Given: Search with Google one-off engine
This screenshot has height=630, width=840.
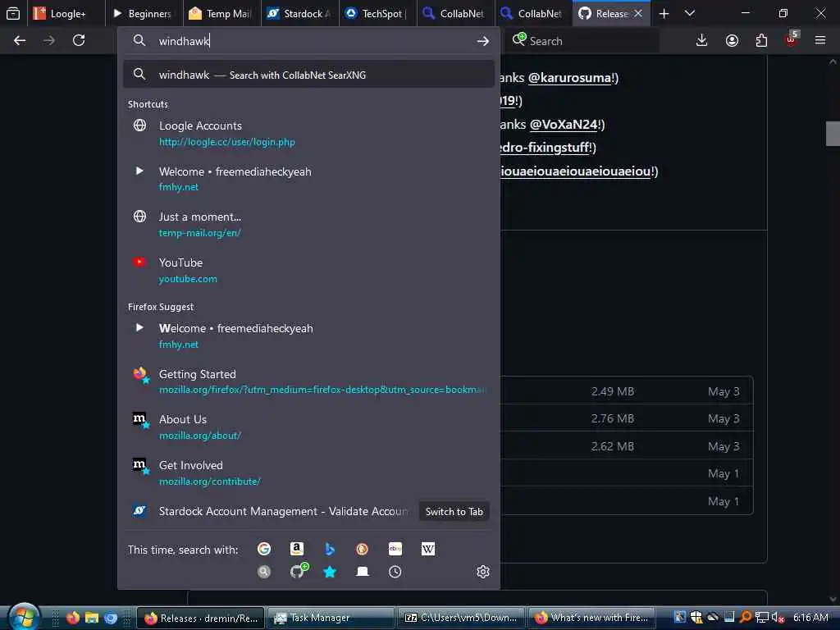Looking at the screenshot, I should [x=264, y=549].
